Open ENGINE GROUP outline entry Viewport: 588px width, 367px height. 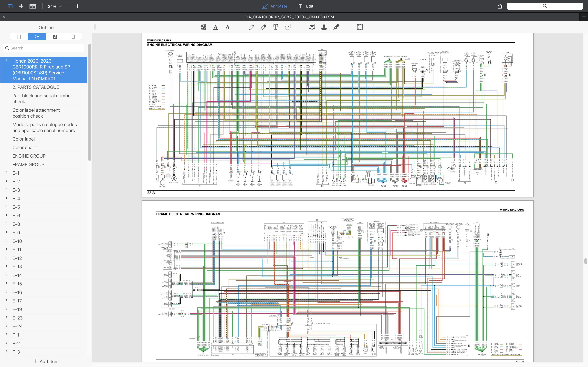[29, 156]
